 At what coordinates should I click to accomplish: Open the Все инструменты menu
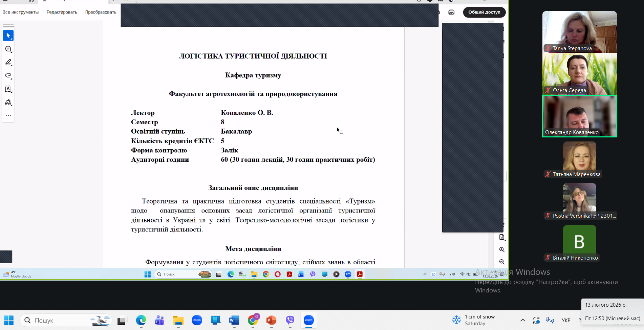tap(20, 12)
